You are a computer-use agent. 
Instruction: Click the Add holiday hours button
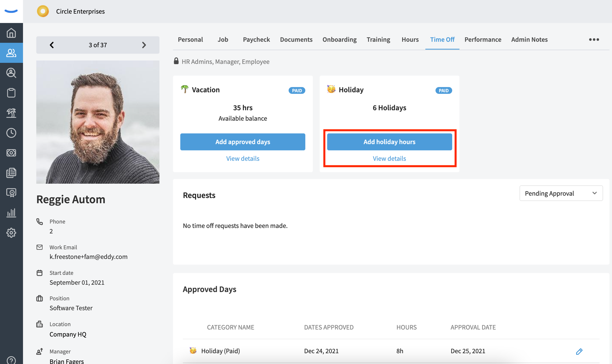[x=389, y=142]
